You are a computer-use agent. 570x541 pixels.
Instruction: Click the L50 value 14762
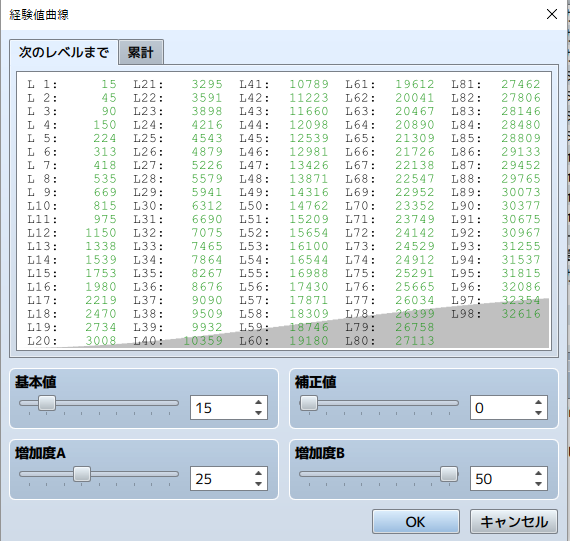click(x=309, y=206)
